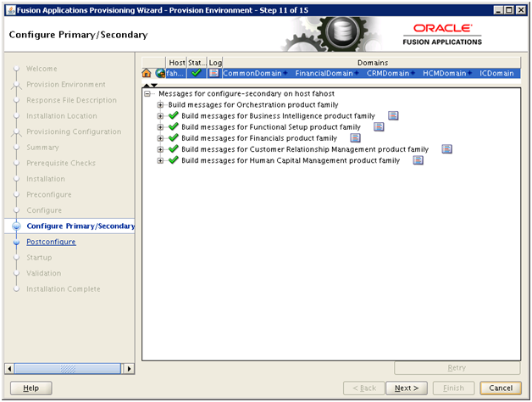Click the Stat... column header
The image size is (532, 402).
(197, 63)
